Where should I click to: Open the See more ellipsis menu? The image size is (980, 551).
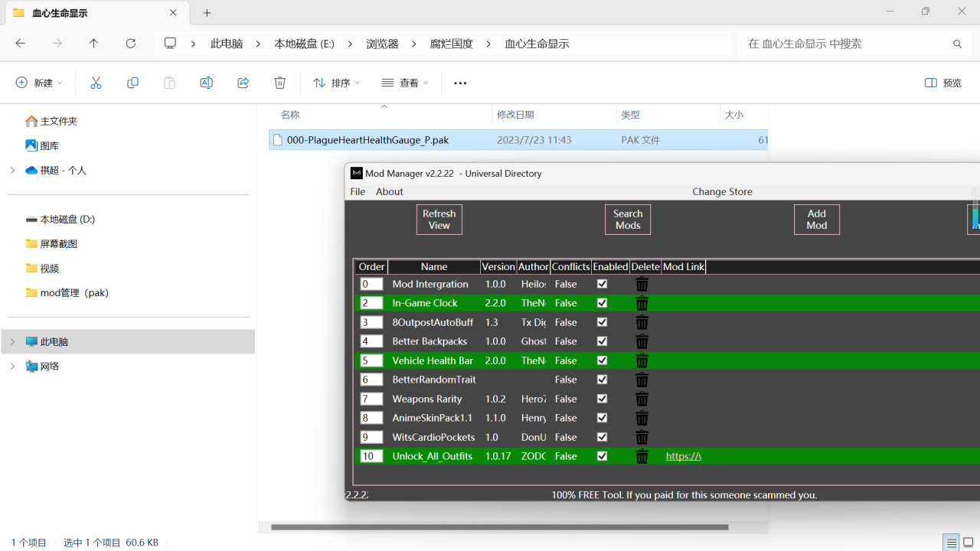pos(460,83)
